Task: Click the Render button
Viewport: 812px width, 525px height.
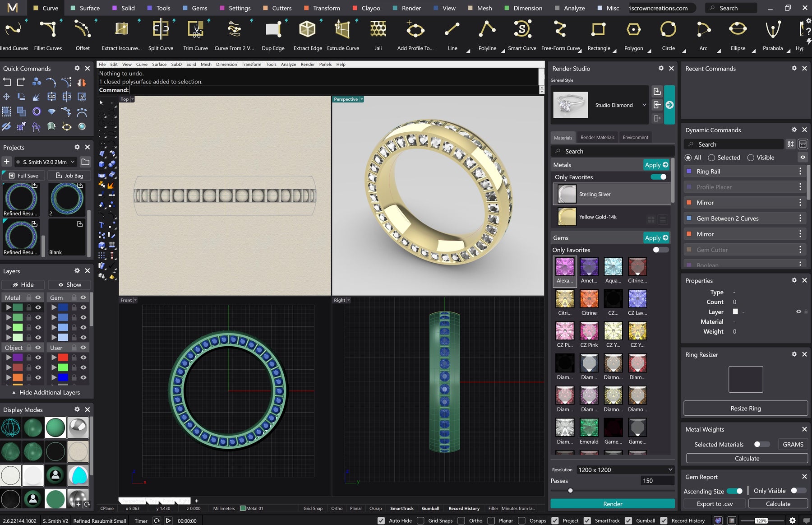Action: 612,504
